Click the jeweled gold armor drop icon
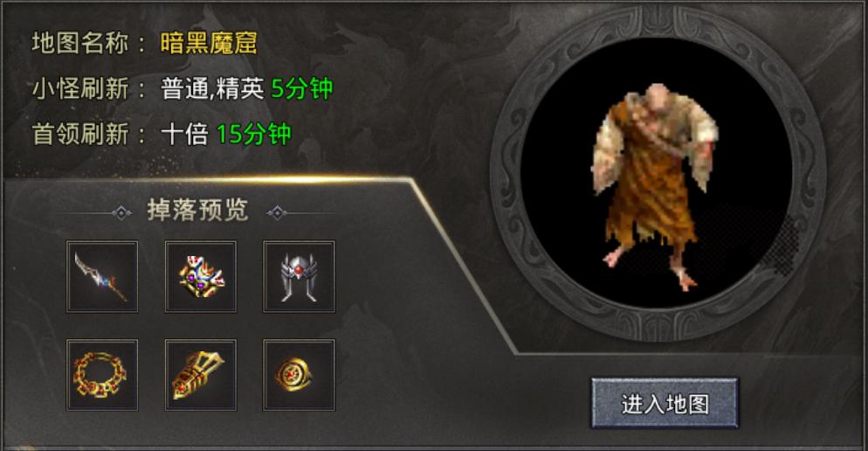Image resolution: width=868 pixels, height=451 pixels. (200, 276)
